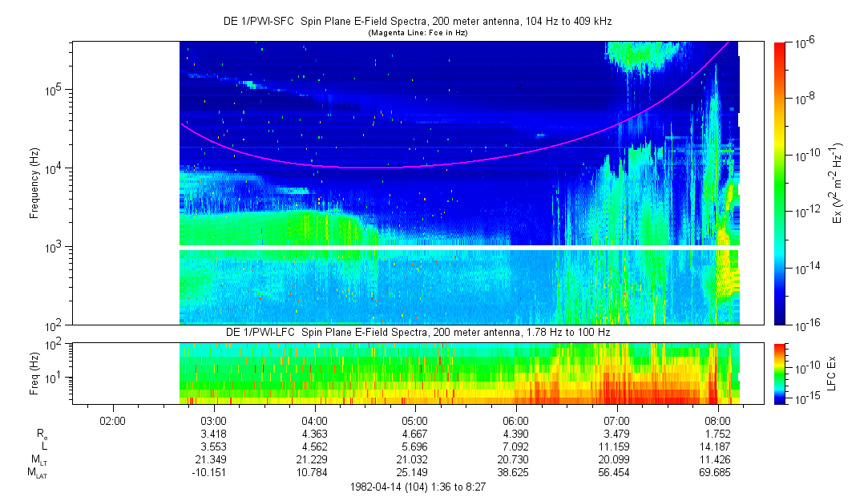Click the Re value 3.418

213,434
